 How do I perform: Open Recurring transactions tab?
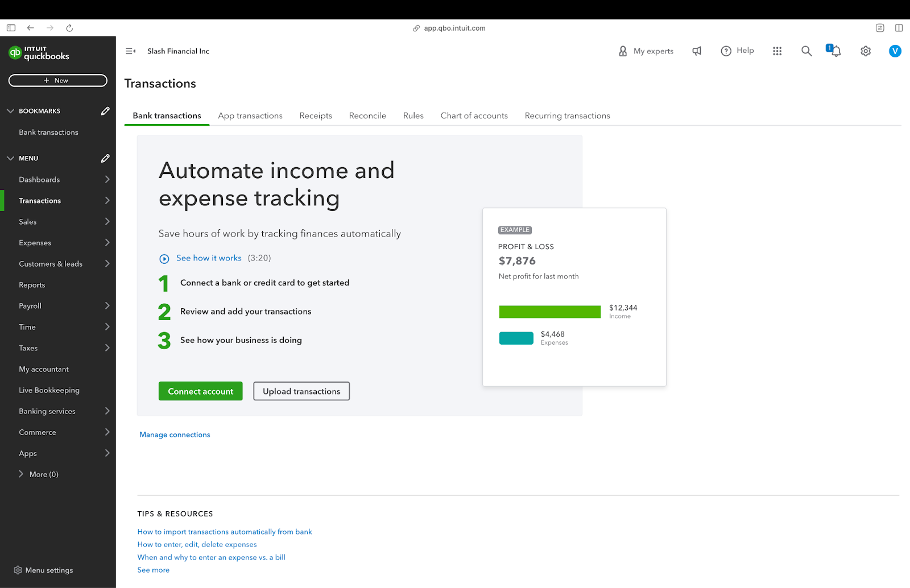(568, 115)
